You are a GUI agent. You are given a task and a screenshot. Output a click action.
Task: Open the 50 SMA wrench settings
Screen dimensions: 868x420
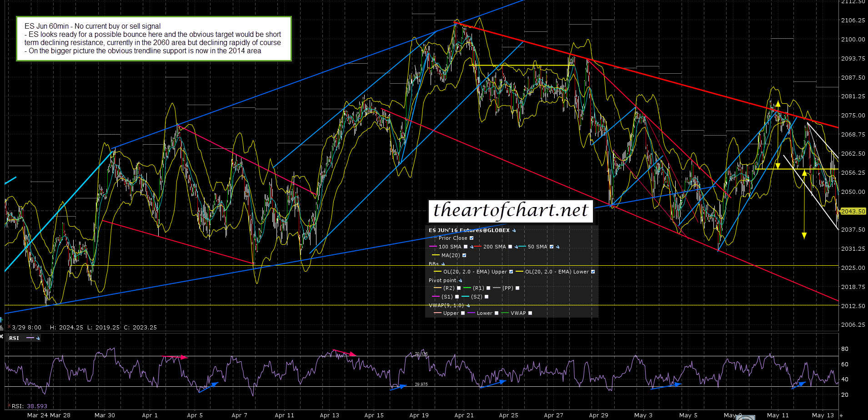click(557, 247)
